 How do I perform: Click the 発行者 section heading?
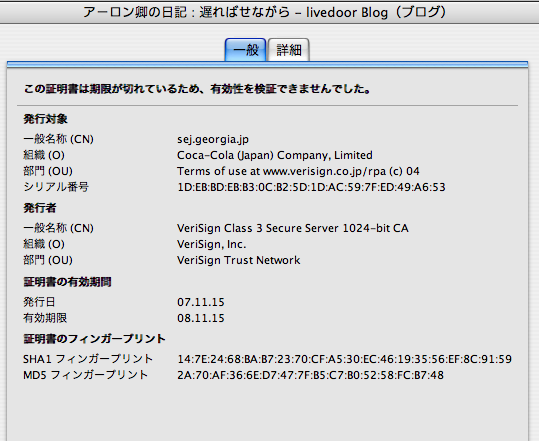40,208
